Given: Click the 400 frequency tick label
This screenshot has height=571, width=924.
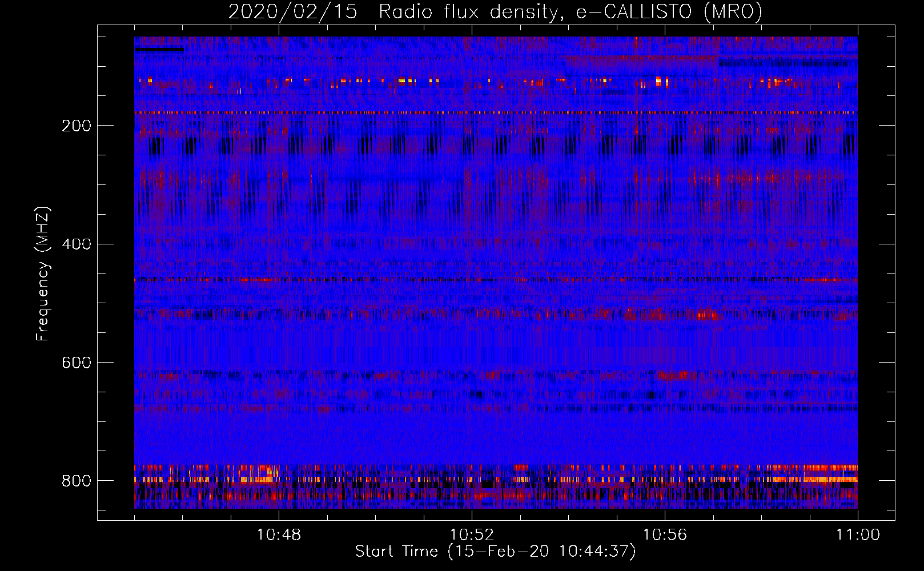Looking at the screenshot, I should coord(77,244).
